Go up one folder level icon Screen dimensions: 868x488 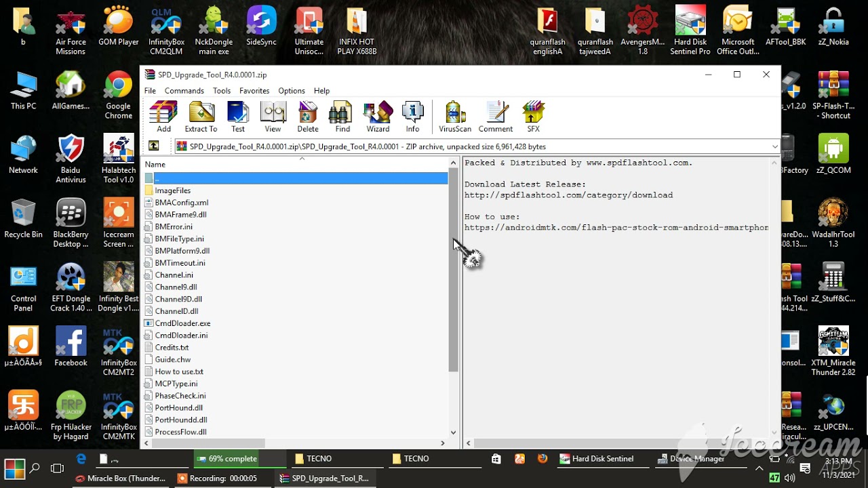[x=154, y=146]
